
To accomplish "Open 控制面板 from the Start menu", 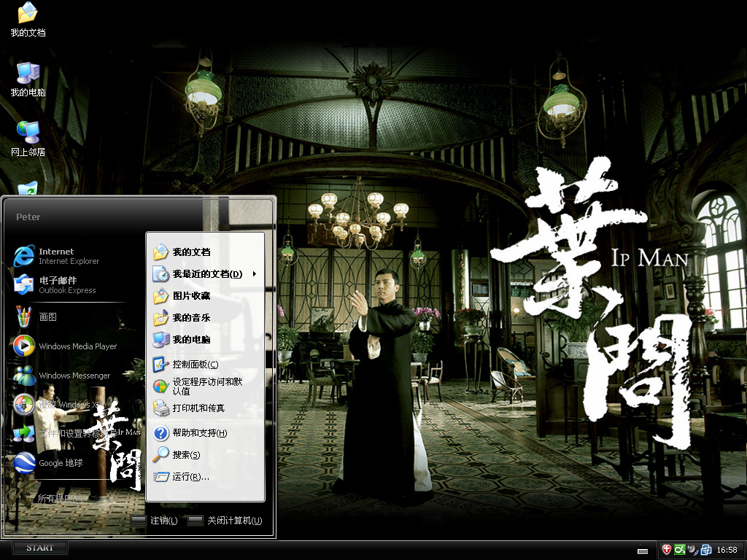I will click(205, 365).
